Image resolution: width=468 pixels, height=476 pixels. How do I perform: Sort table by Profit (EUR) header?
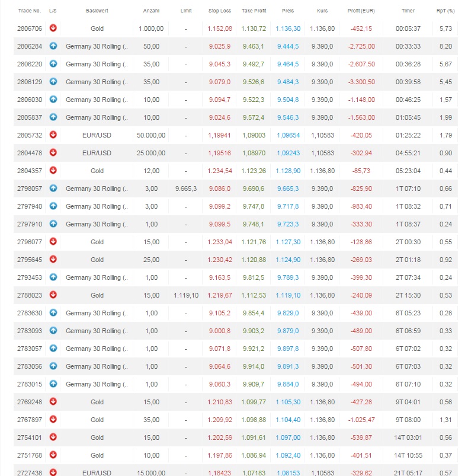pyautogui.click(x=360, y=11)
